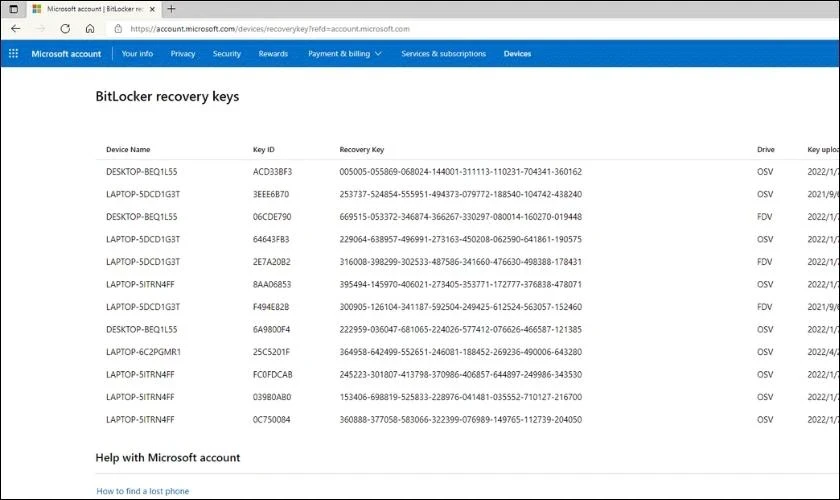The height and width of the screenshot is (500, 840).
Task: Go back with the browser back arrow
Action: pos(16,29)
